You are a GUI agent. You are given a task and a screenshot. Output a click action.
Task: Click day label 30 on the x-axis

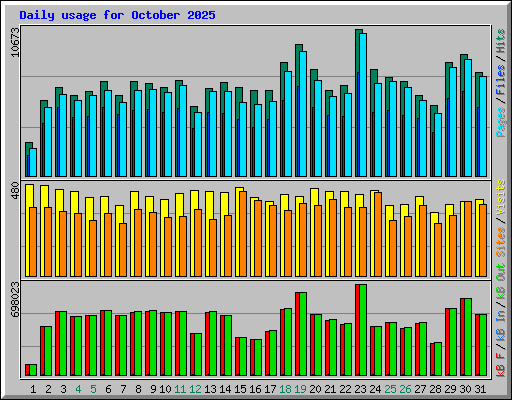[x=465, y=389]
